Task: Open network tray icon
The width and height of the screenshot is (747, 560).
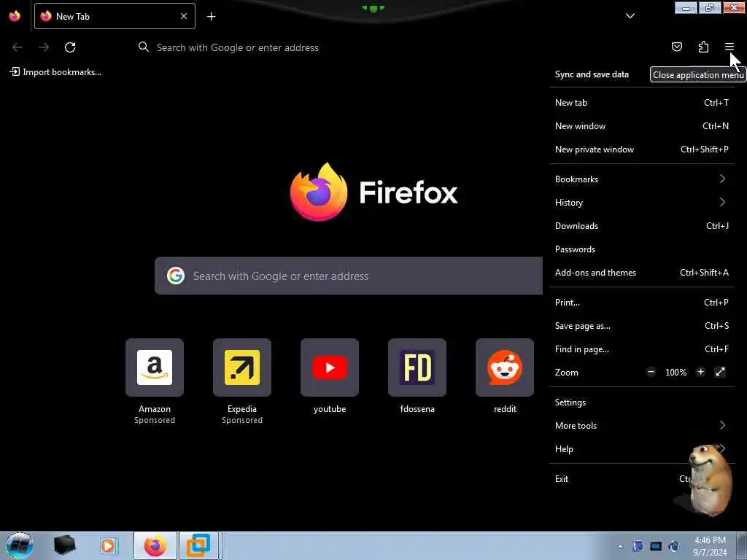Action: (x=656, y=546)
